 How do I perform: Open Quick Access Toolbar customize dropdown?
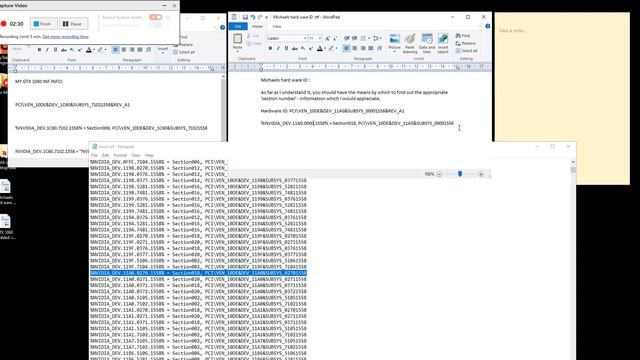pyautogui.click(x=267, y=17)
